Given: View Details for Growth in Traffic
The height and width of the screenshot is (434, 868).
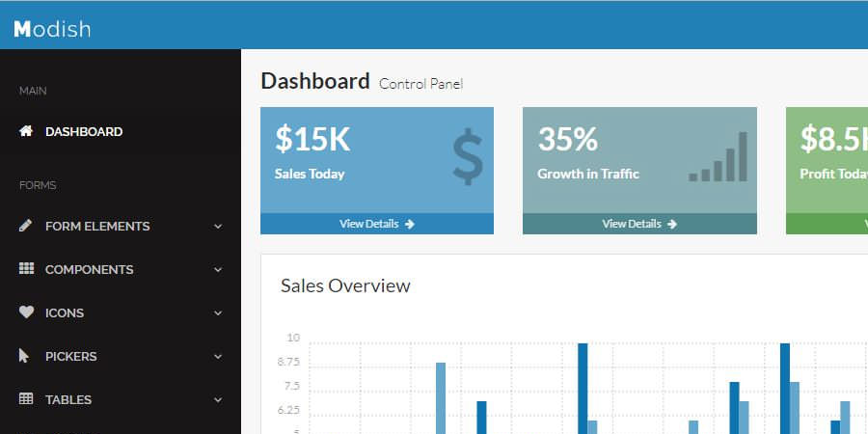Looking at the screenshot, I should 640,224.
